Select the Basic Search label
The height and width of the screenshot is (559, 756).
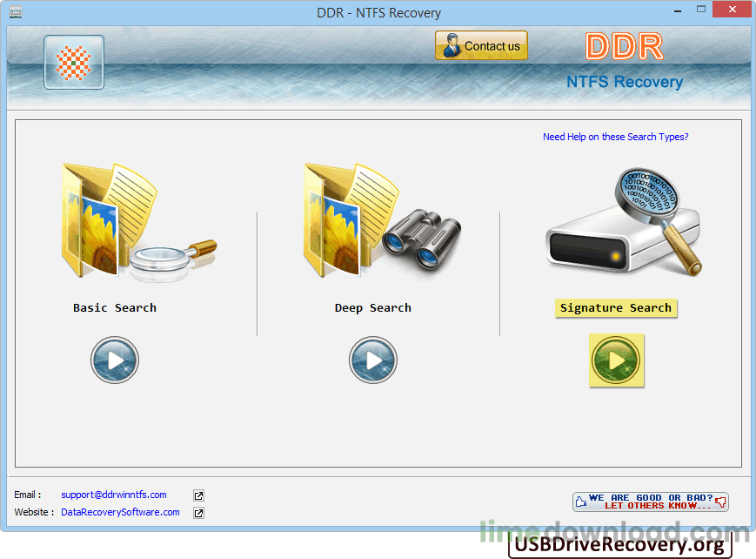pyautogui.click(x=115, y=308)
